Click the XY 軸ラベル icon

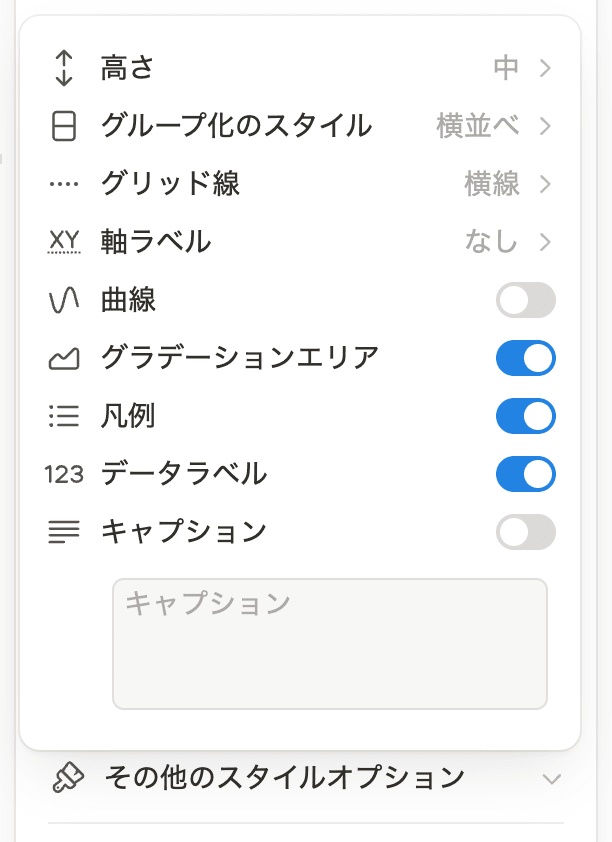tap(64, 242)
